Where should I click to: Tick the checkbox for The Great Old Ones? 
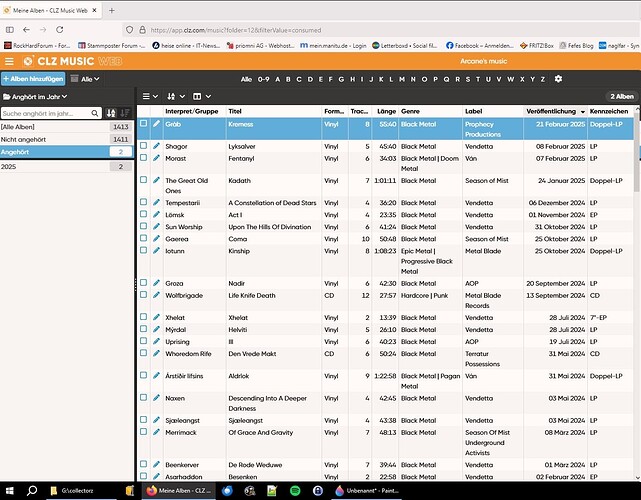(143, 179)
